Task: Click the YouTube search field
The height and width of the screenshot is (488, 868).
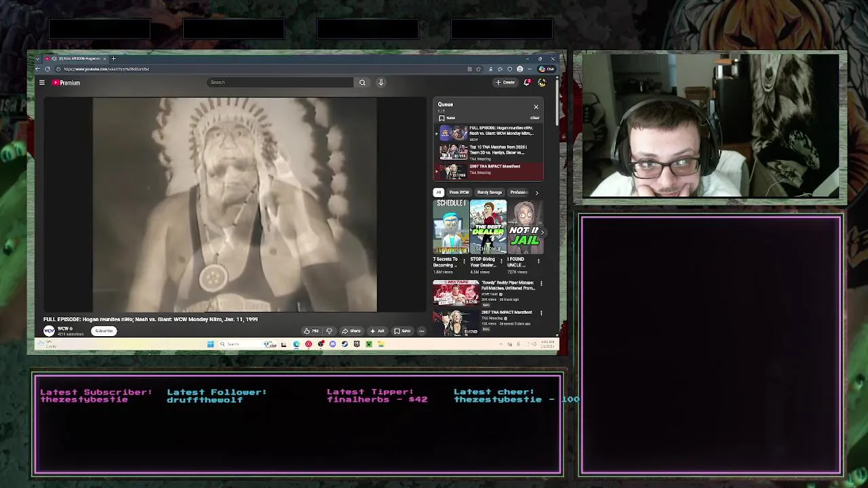Action: pos(280,82)
